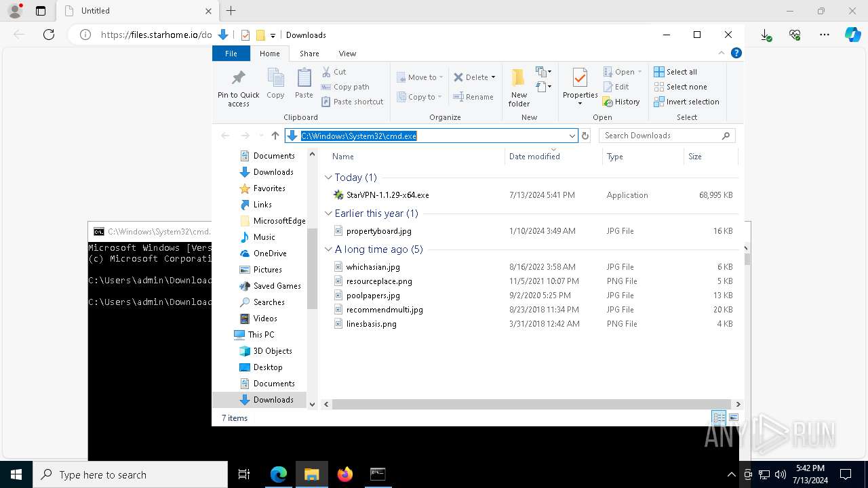Switch to large icons view layout
Screen dimensions: 868x488
(x=733, y=418)
